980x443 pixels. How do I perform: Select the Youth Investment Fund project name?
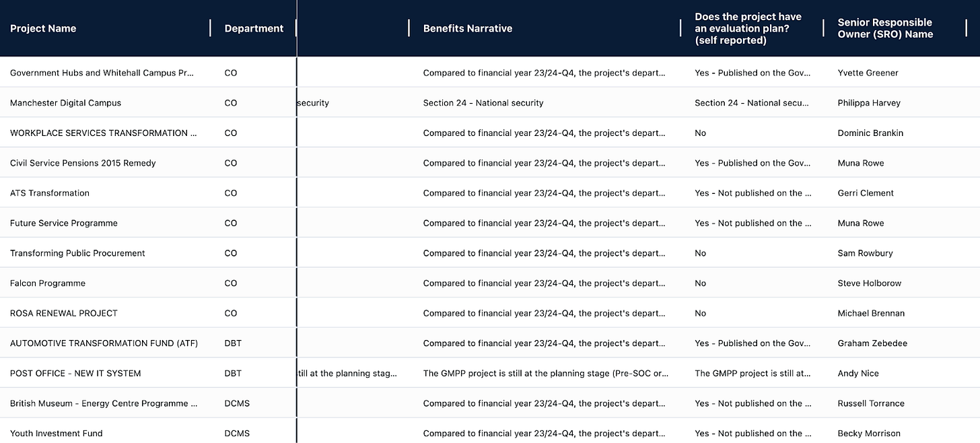(57, 433)
